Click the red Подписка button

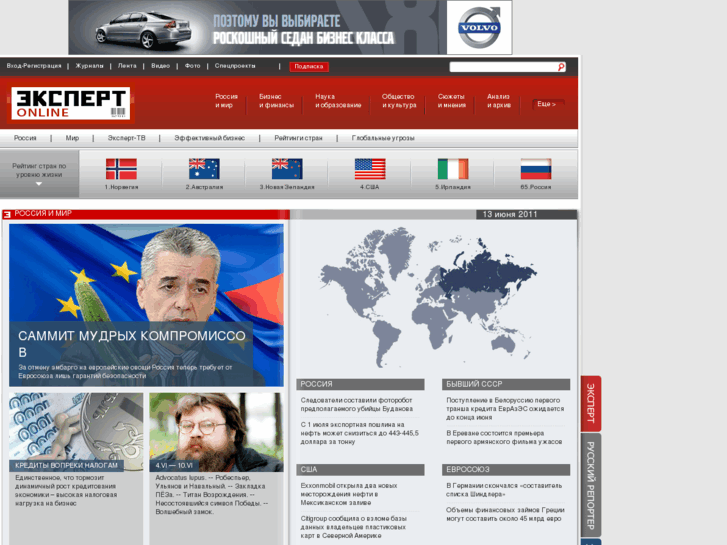coord(309,66)
